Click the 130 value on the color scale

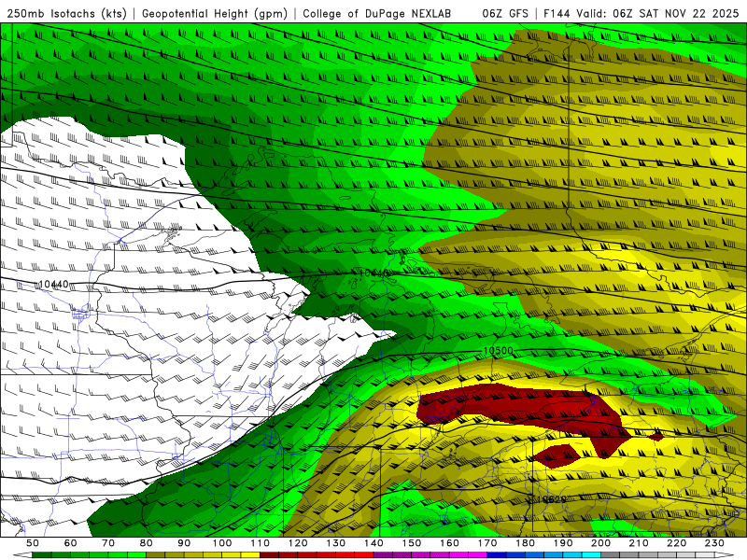click(336, 543)
